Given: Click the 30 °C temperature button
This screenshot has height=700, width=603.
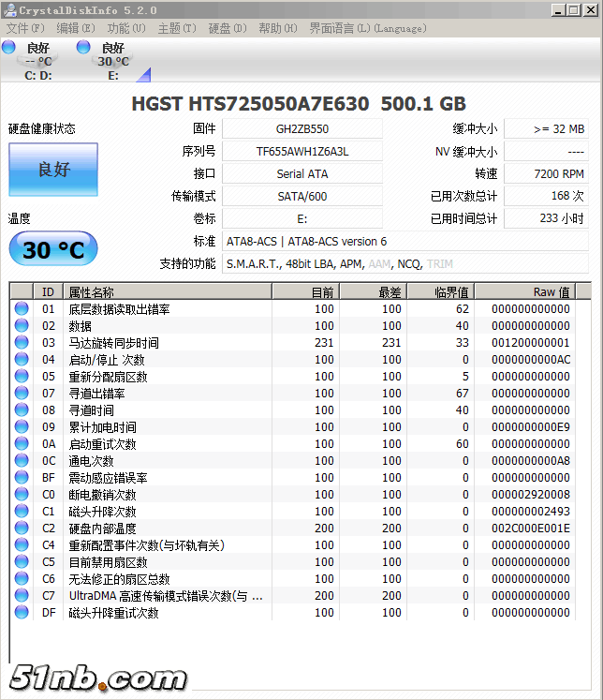Looking at the screenshot, I should tap(53, 249).
